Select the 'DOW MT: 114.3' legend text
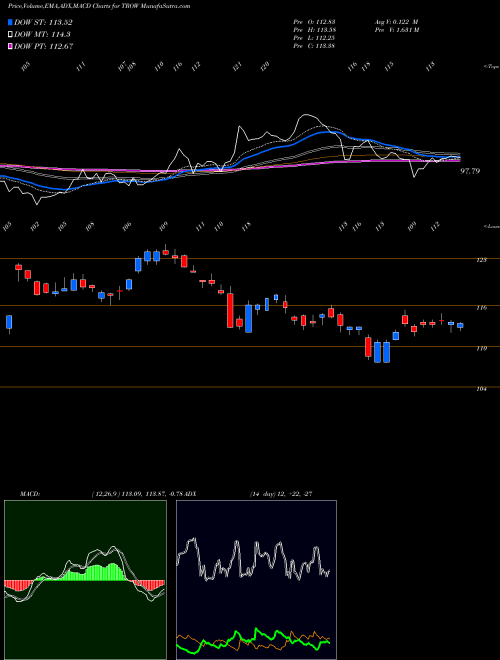 (x=42, y=35)
